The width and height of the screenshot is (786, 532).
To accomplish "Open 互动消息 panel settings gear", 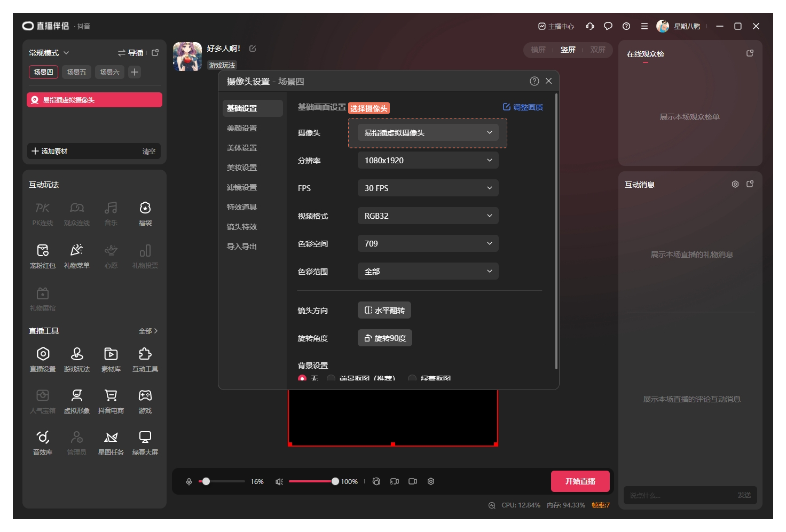I will coord(735,184).
